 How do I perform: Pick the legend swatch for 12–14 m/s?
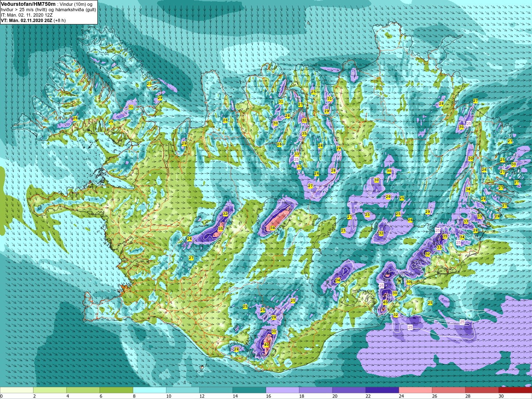click(216, 390)
